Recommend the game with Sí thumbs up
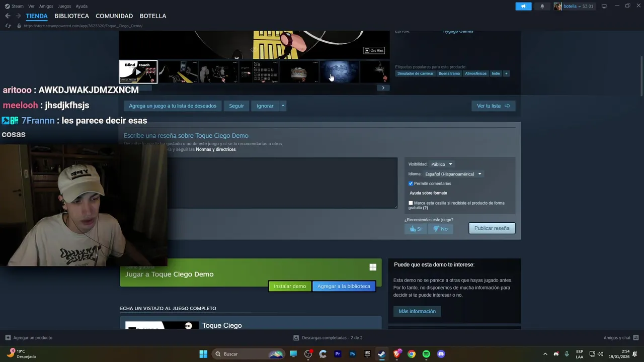644x362 pixels. [x=416, y=229]
